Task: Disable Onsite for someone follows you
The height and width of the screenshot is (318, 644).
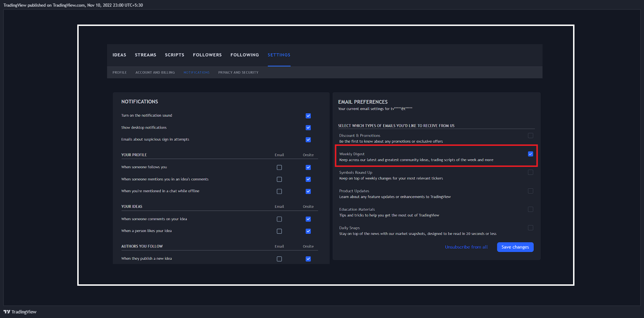Action: 308,167
